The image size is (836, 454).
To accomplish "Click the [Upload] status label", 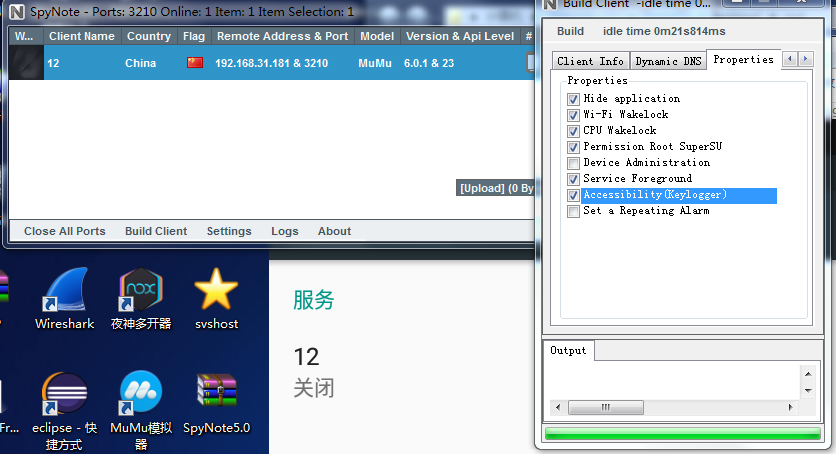I will tap(495, 188).
